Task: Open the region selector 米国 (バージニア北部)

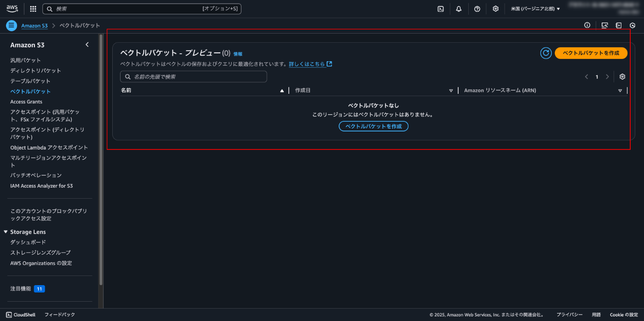Action: tap(535, 9)
